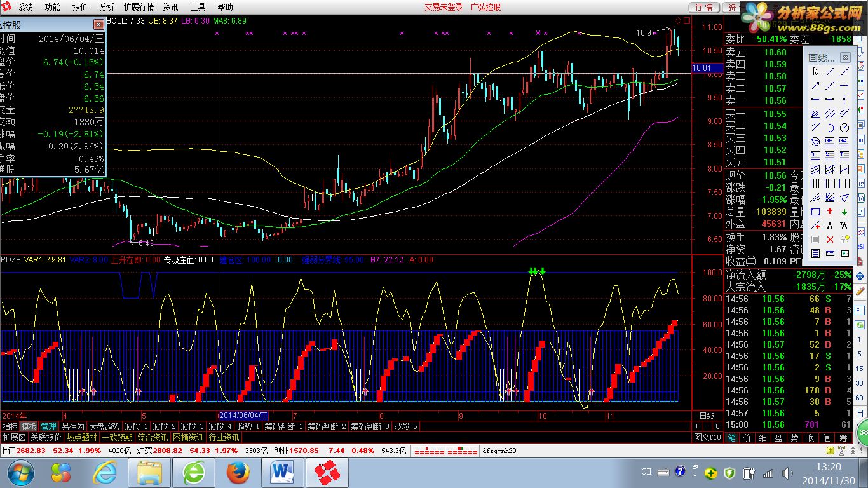Image resolution: width=868 pixels, height=488 pixels.
Task: Open Firefox from the taskbar
Action: tap(239, 472)
